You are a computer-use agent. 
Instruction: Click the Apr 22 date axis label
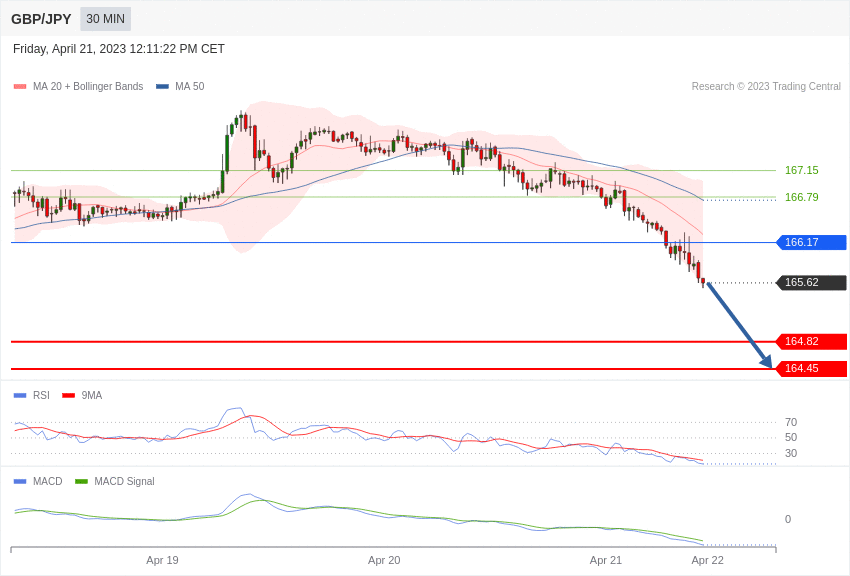[x=707, y=560]
